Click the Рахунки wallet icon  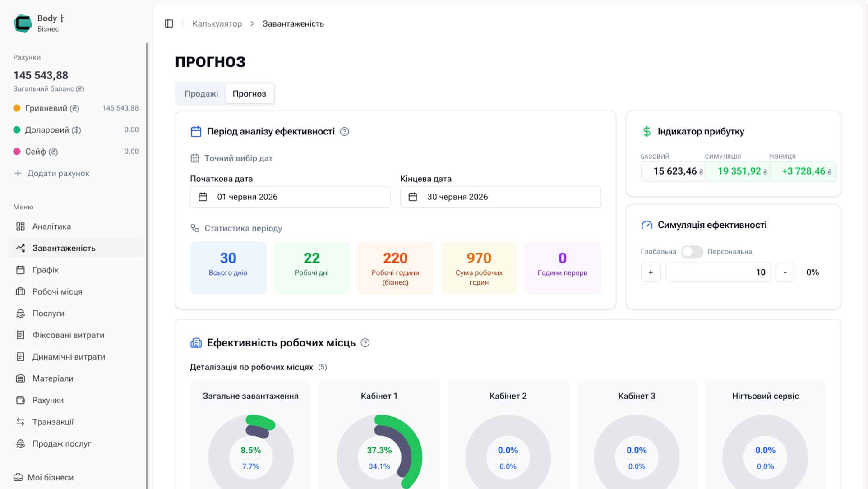(x=20, y=400)
